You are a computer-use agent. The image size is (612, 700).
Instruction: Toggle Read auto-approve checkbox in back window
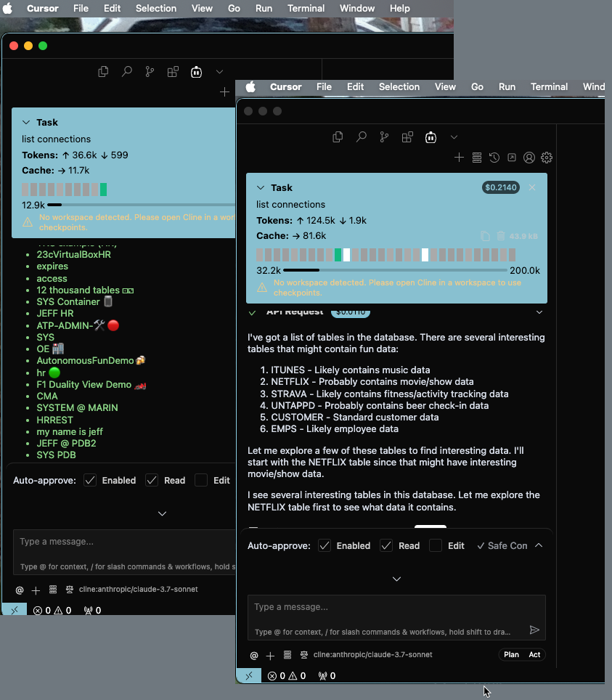pos(152,481)
